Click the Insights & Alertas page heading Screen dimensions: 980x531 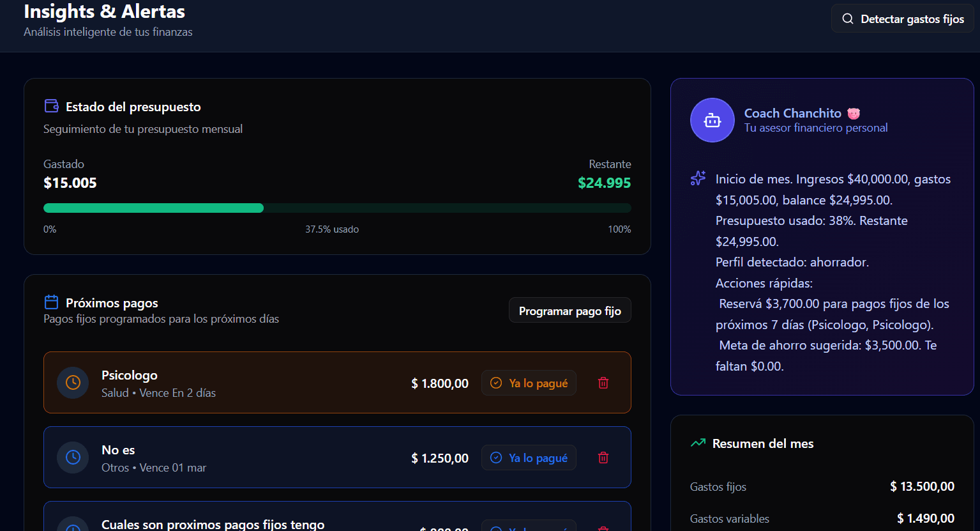(104, 12)
